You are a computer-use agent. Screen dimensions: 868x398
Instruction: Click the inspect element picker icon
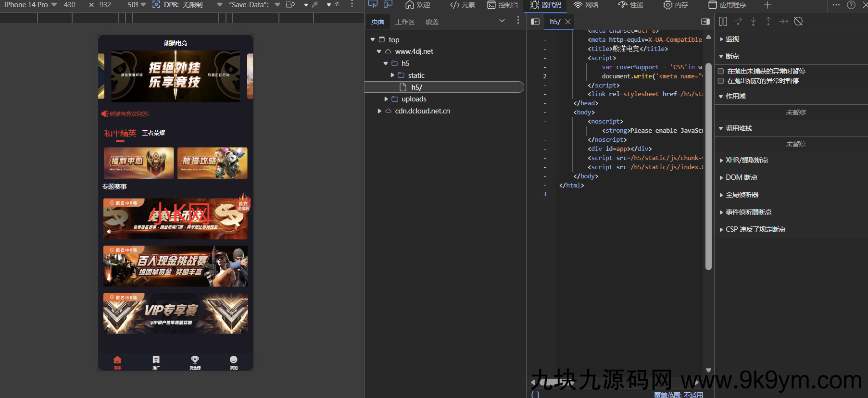point(373,4)
